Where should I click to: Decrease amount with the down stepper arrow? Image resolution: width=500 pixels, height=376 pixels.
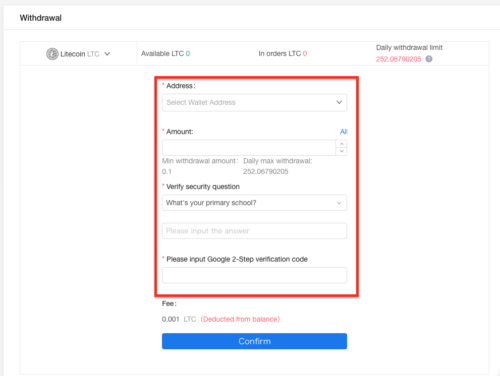(x=341, y=151)
